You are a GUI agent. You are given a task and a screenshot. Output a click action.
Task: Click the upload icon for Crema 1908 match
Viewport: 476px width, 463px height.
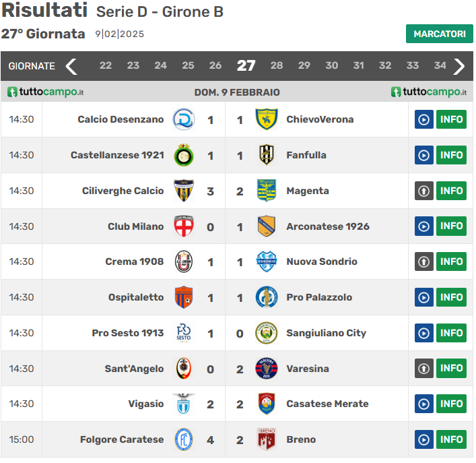point(423,261)
